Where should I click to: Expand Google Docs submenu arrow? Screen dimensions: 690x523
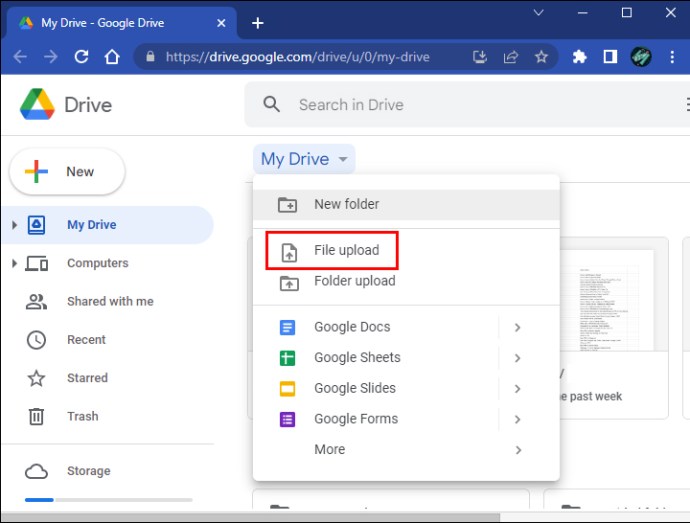(517, 327)
